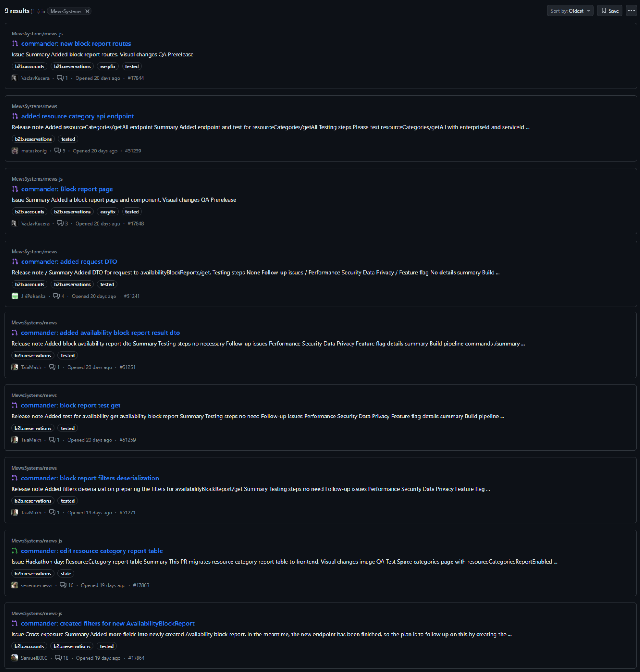Click the merged PR icon beside 'block report test get'
The width and height of the screenshot is (640, 672).
coord(15,405)
